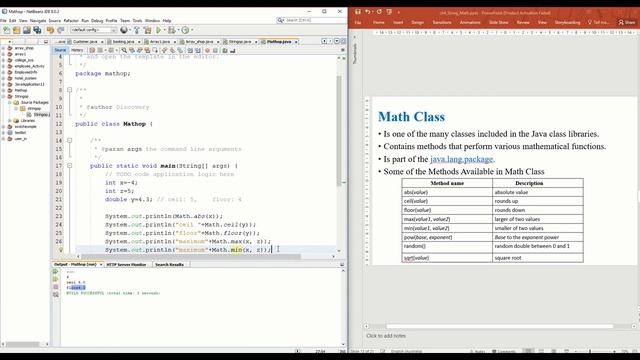The width and height of the screenshot is (640, 360).
Task: Toggle History view button in editor
Action: point(77,50)
